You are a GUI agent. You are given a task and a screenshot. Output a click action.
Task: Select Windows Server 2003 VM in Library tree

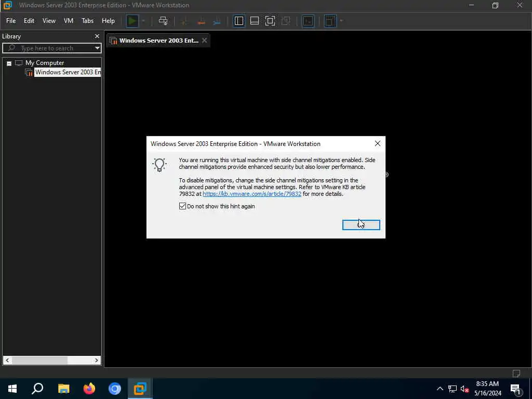(x=68, y=72)
